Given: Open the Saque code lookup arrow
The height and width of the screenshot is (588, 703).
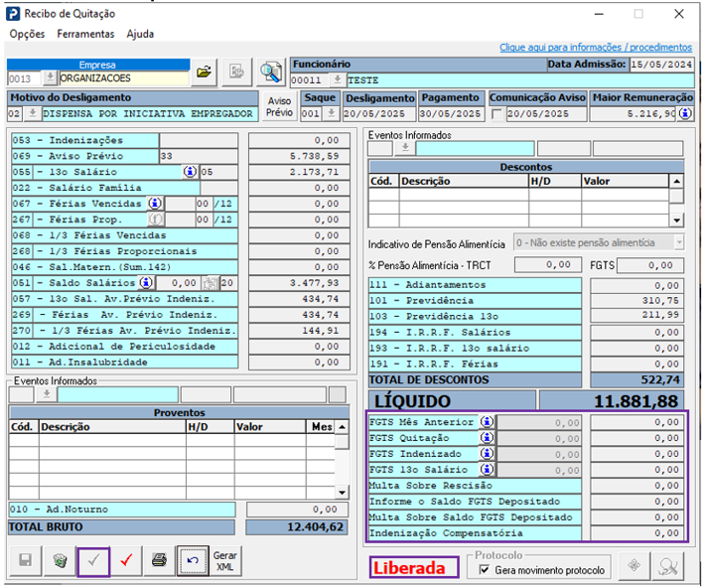Looking at the screenshot, I should pos(331,113).
